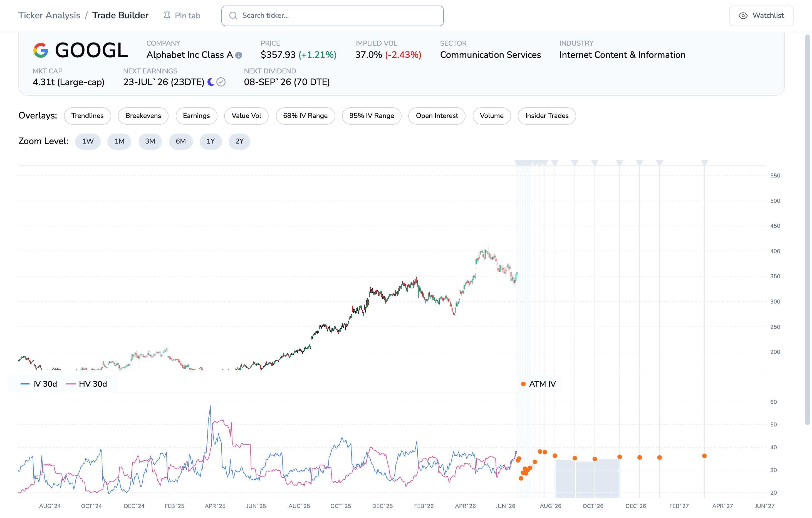Set zoom level to 1M
This screenshot has height=518, width=812.
click(119, 141)
